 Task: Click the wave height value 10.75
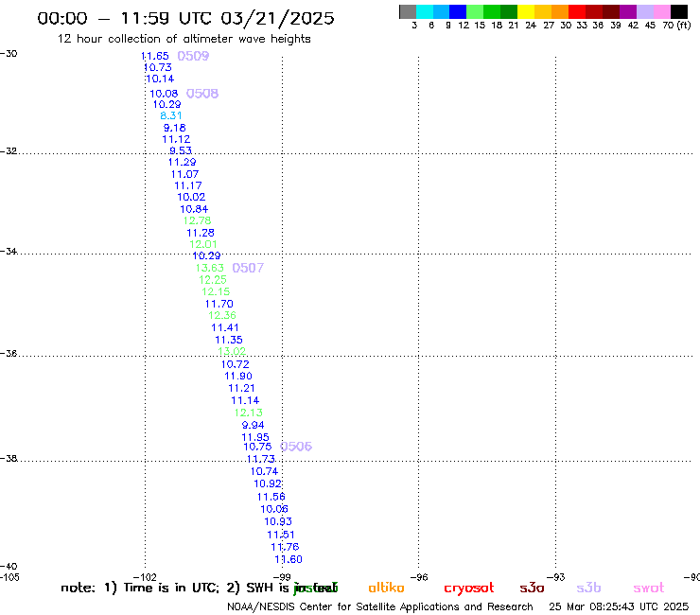point(257,447)
